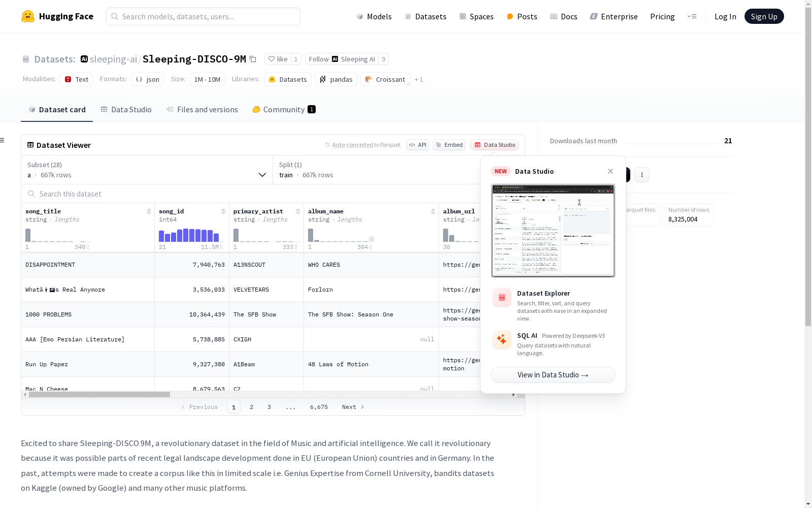Sort by the song_id column
This screenshot has width=812, height=508.
223,211
